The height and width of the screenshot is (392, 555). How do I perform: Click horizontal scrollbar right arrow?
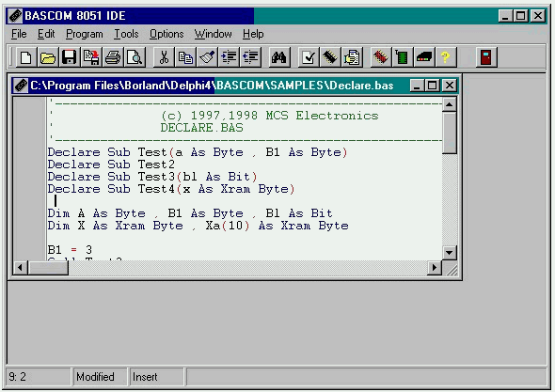coord(435,268)
